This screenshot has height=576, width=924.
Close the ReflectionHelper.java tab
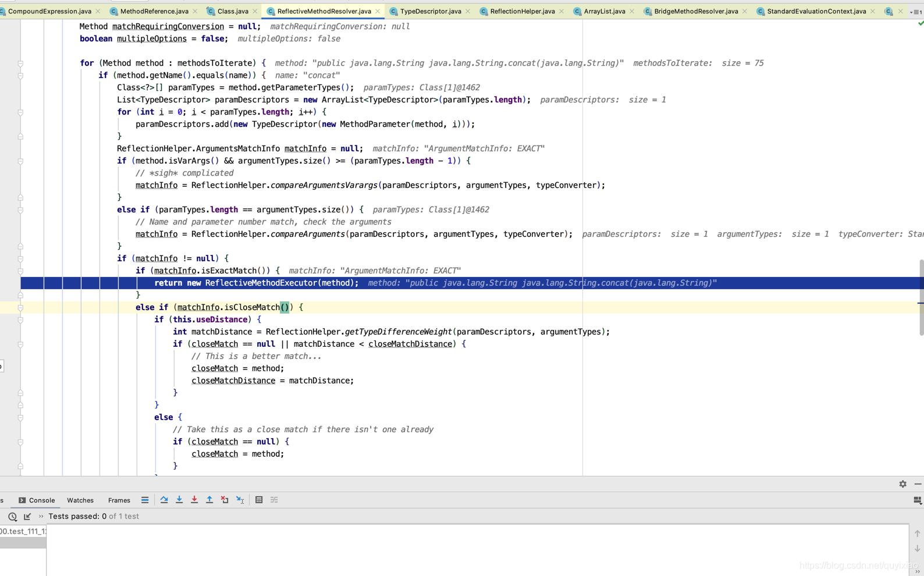[x=561, y=12]
